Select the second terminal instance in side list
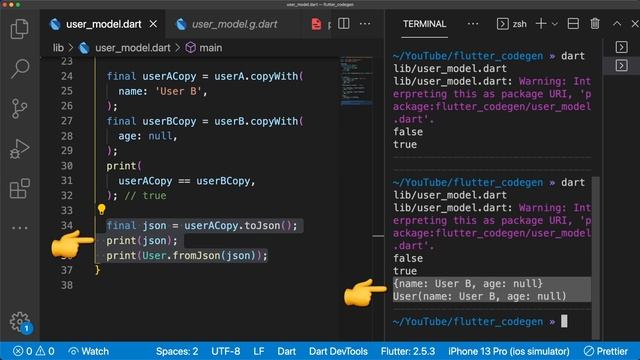This screenshot has height=360, width=640. pyautogui.click(x=621, y=65)
